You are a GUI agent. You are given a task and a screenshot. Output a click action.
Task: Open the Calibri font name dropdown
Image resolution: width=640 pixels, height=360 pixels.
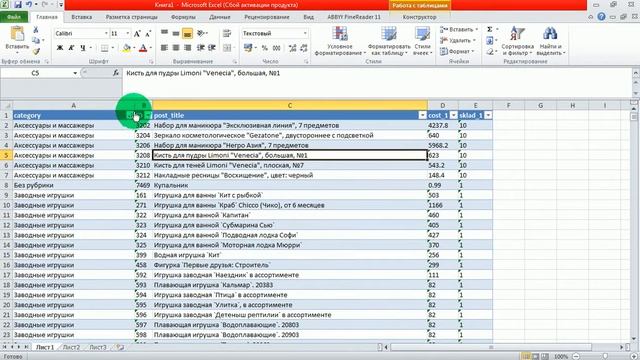106,33
